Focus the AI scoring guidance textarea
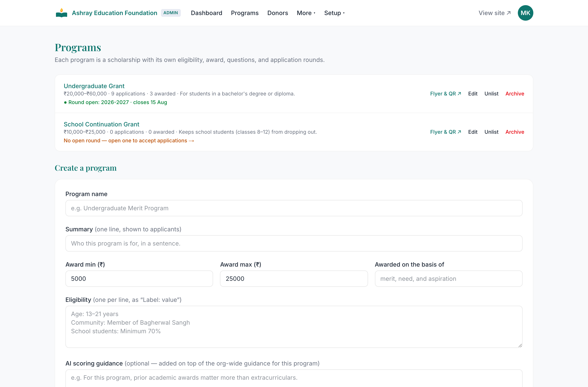588x387 pixels. (294, 378)
